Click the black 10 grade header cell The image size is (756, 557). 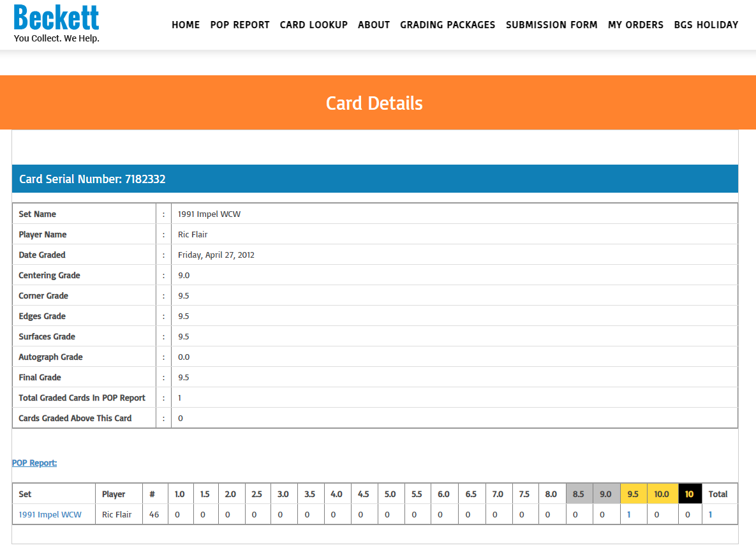(690, 494)
